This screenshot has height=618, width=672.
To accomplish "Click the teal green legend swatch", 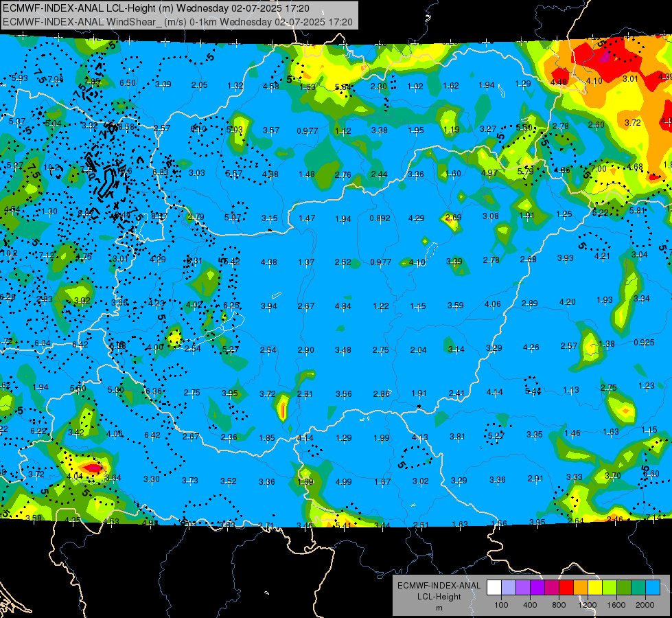I will click(x=638, y=588).
